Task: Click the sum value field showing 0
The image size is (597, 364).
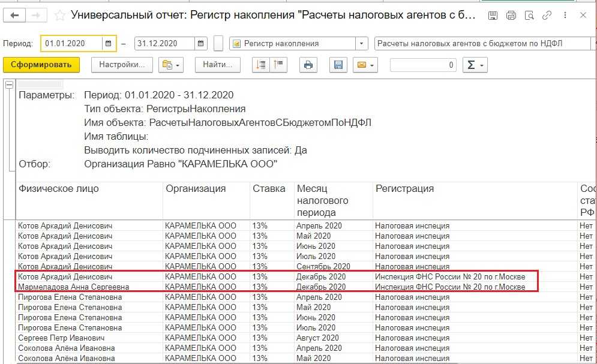Action: (x=423, y=65)
